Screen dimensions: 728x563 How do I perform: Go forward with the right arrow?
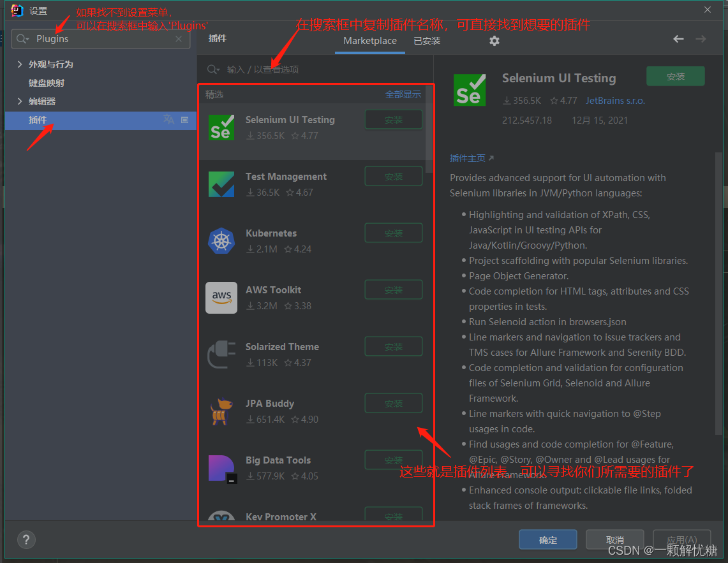pos(701,39)
